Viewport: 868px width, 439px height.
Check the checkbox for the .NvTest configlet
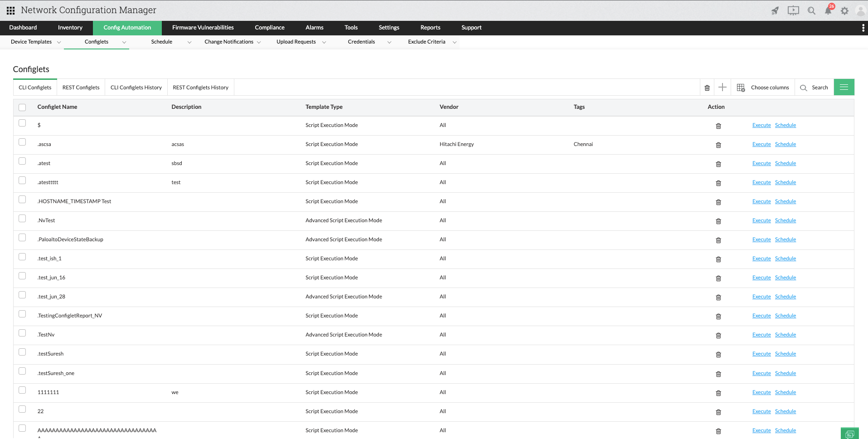(x=22, y=218)
